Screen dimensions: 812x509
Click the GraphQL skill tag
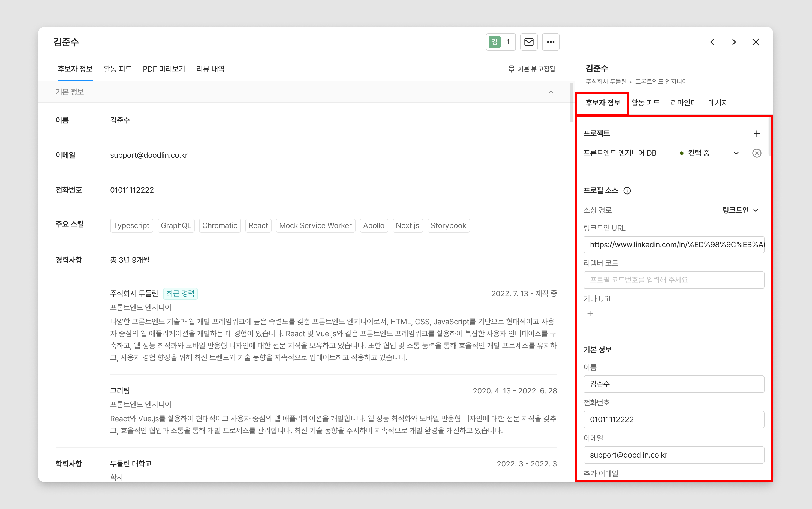tap(176, 226)
